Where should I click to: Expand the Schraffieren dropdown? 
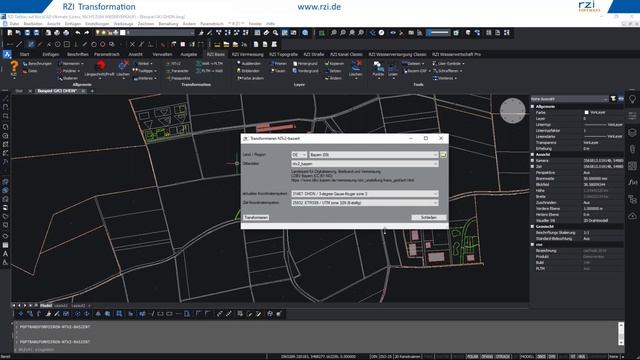coord(447,71)
